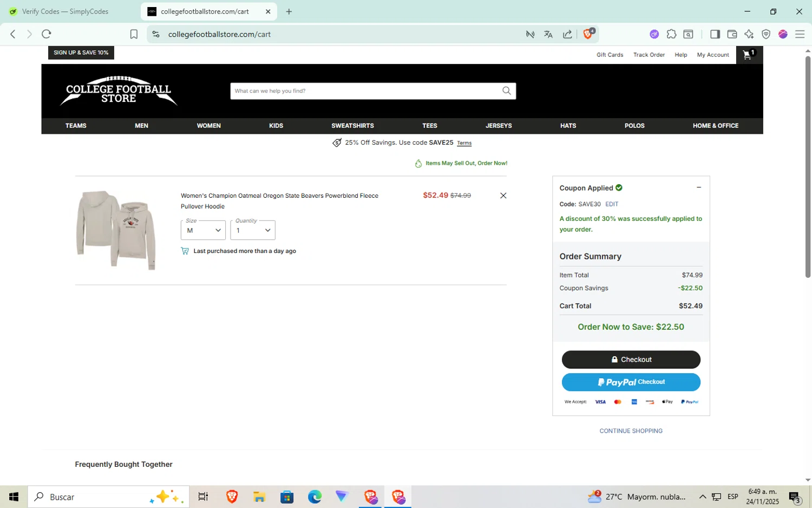812x508 pixels.
Task: Open the MEN menu
Action: coord(141,126)
